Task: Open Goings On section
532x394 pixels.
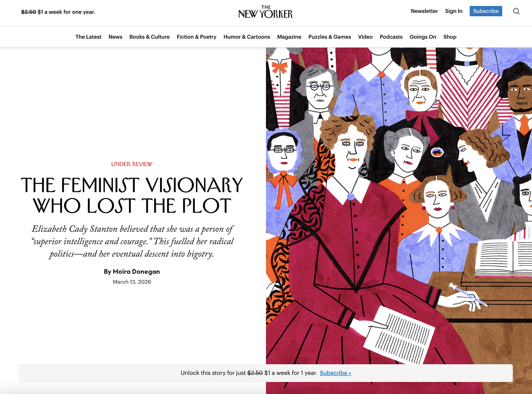Action: (x=423, y=37)
